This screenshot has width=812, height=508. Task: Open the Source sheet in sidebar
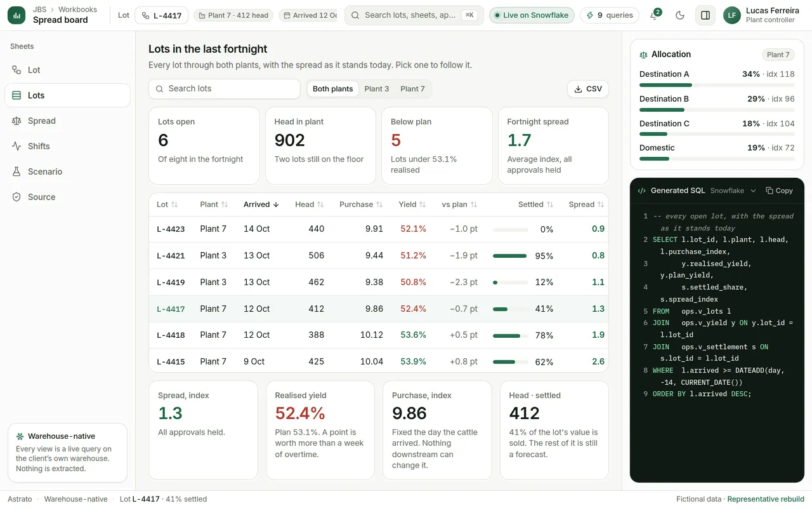coord(67,197)
